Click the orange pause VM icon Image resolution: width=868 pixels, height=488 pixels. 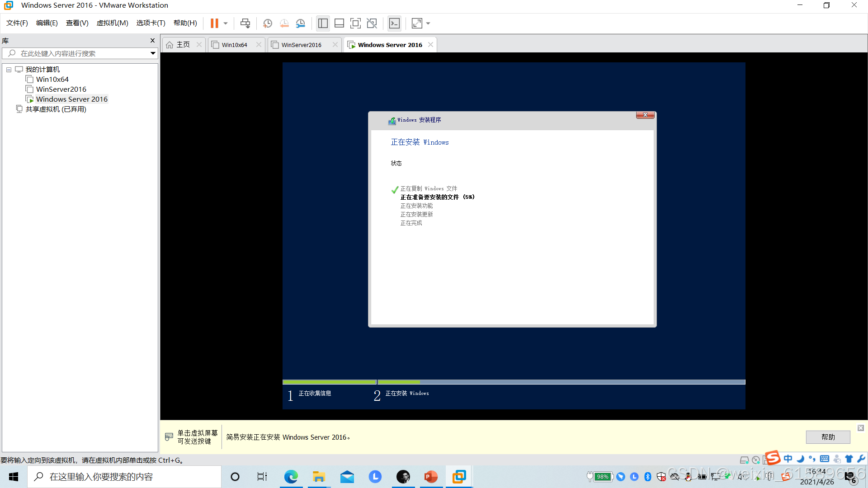[x=214, y=23]
